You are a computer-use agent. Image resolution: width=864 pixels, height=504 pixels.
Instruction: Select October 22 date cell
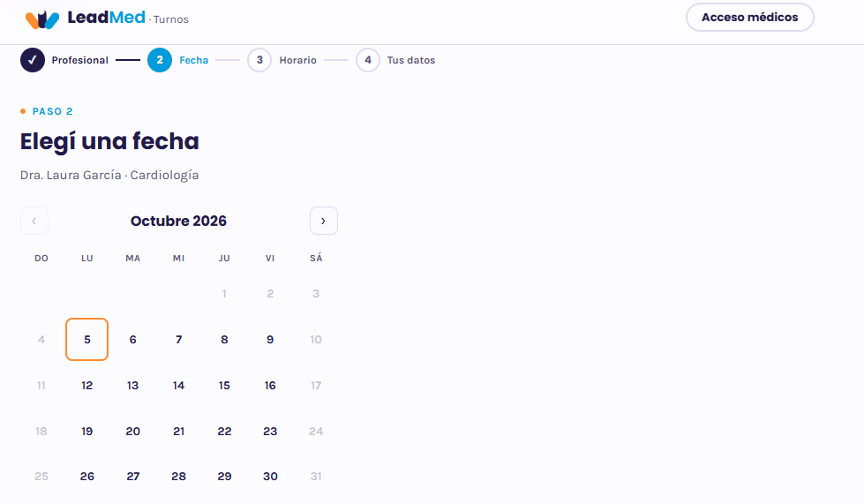224,432
